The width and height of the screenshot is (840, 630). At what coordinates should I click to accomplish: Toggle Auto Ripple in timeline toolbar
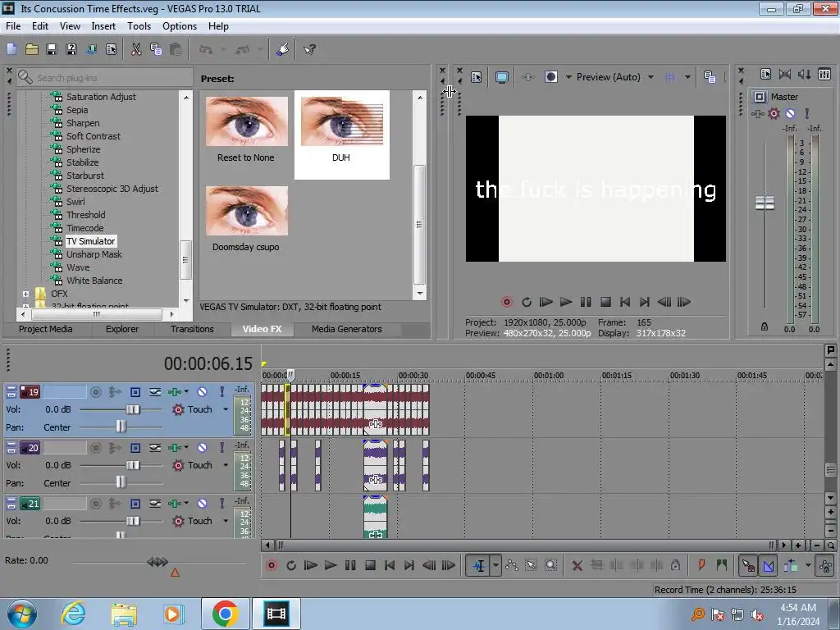pos(790,565)
